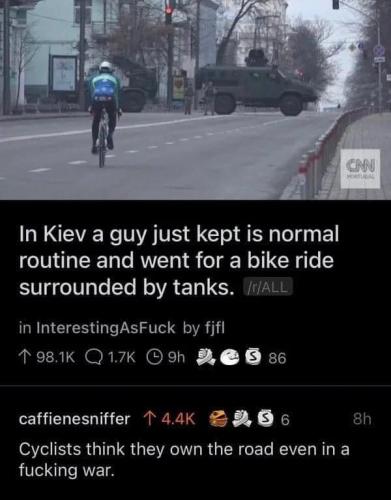Upvote caffienesniffer's comment with 4.4K

[x=148, y=419]
